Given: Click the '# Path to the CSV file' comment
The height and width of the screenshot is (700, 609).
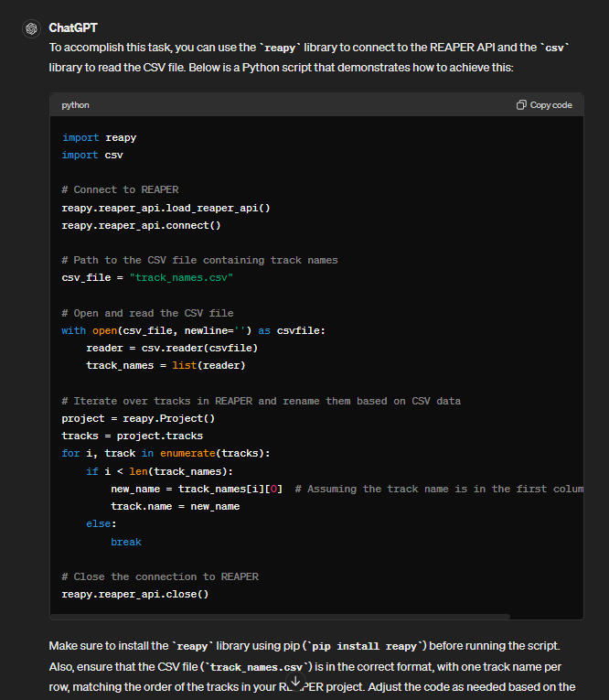Looking at the screenshot, I should [x=200, y=260].
